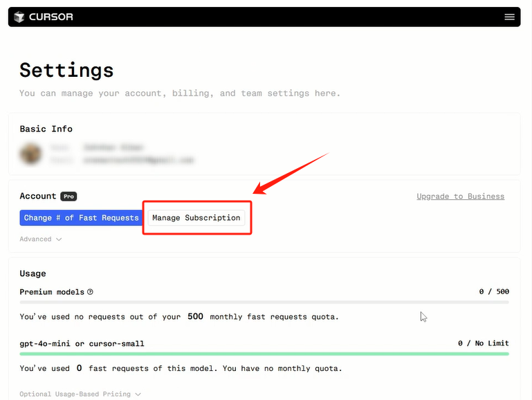Click the Cursor cube logo icon
Image resolution: width=532 pixels, height=400 pixels.
click(x=19, y=17)
